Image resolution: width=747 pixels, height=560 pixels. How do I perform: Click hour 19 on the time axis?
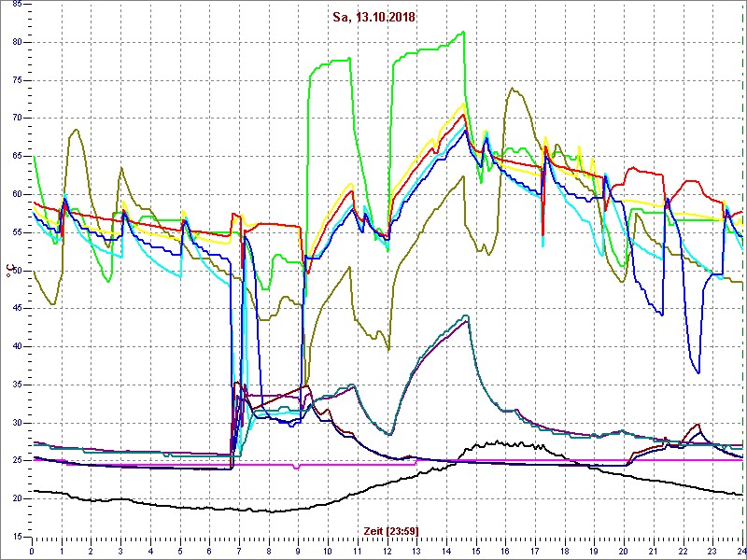click(x=594, y=551)
